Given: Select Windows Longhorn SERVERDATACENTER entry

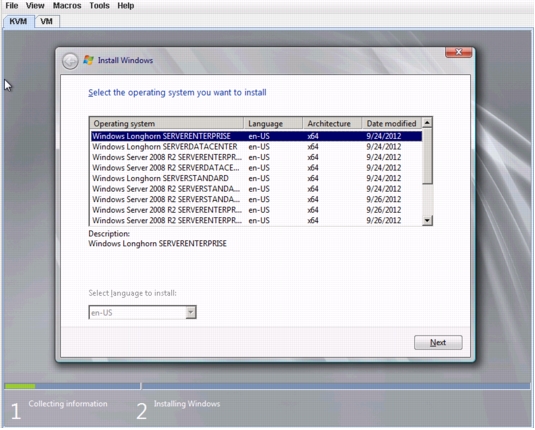Looking at the screenshot, I should click(x=256, y=147).
